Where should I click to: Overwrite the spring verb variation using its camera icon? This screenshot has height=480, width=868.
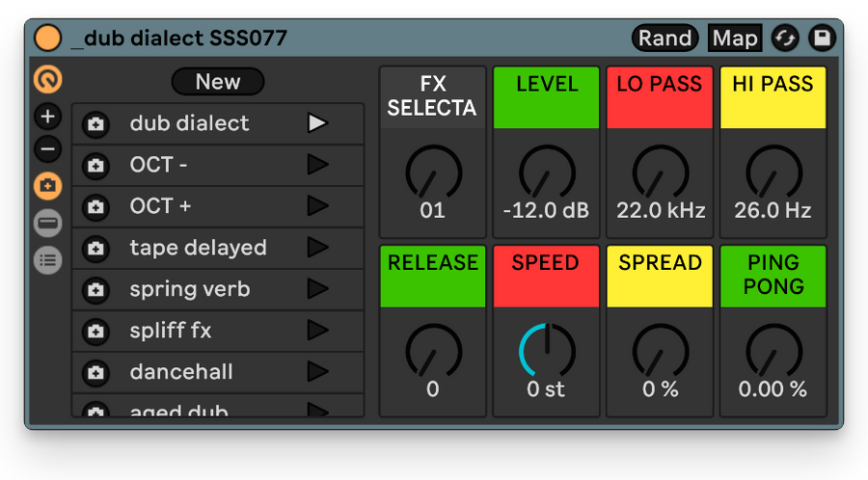(95, 289)
